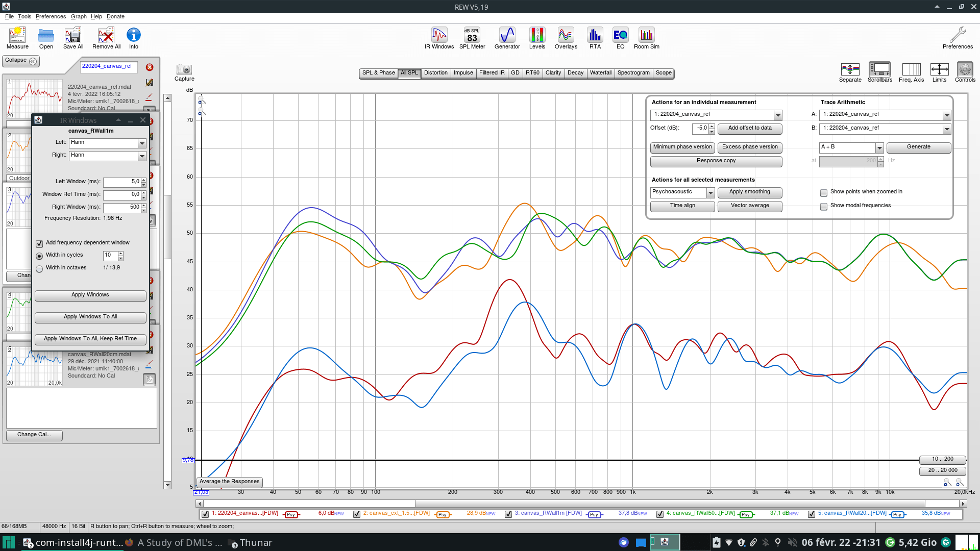
Task: Click the Minimum phase version button
Action: click(x=682, y=147)
